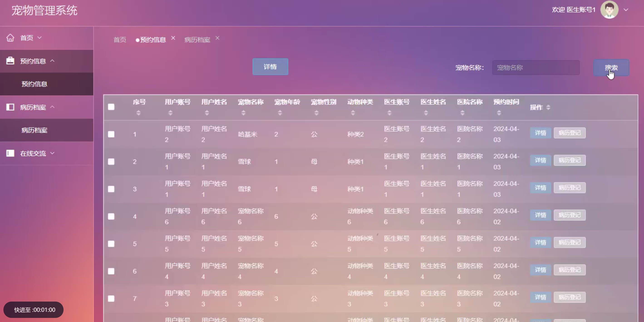Click the icon beside 在线交流
The width and height of the screenshot is (644, 322).
point(10,153)
